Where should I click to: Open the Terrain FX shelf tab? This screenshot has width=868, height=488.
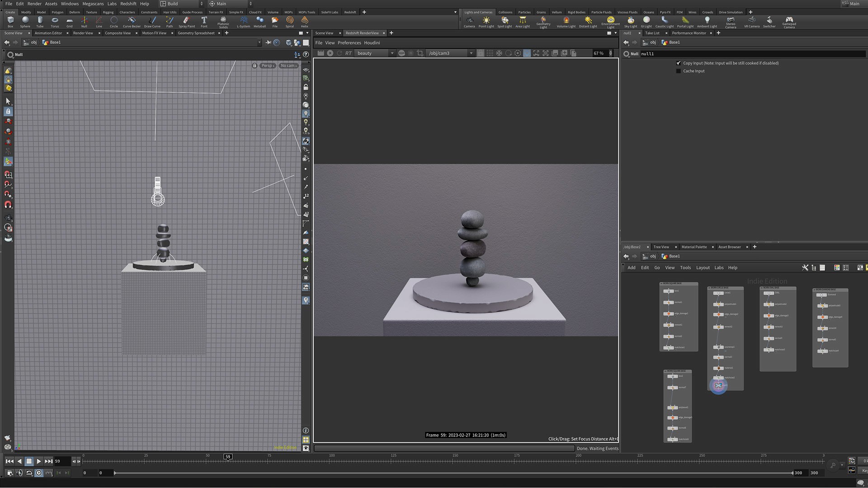coord(216,12)
